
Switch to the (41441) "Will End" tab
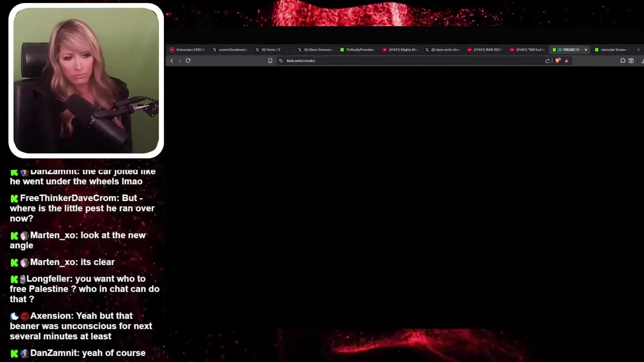528,50
